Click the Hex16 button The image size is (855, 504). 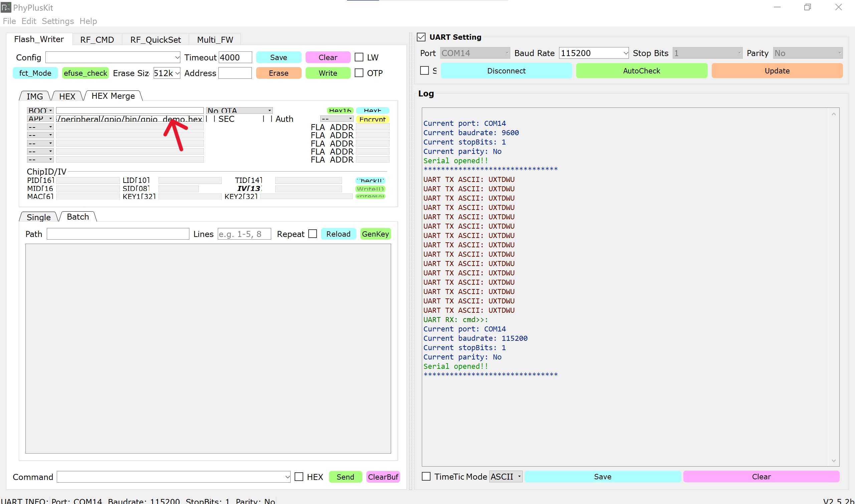point(340,110)
